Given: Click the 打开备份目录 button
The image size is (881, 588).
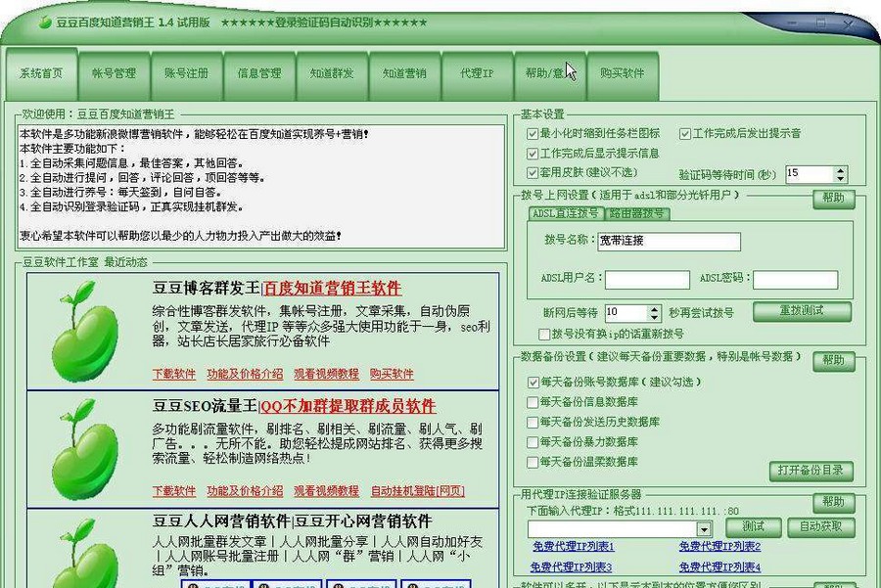Looking at the screenshot, I should 811,471.
